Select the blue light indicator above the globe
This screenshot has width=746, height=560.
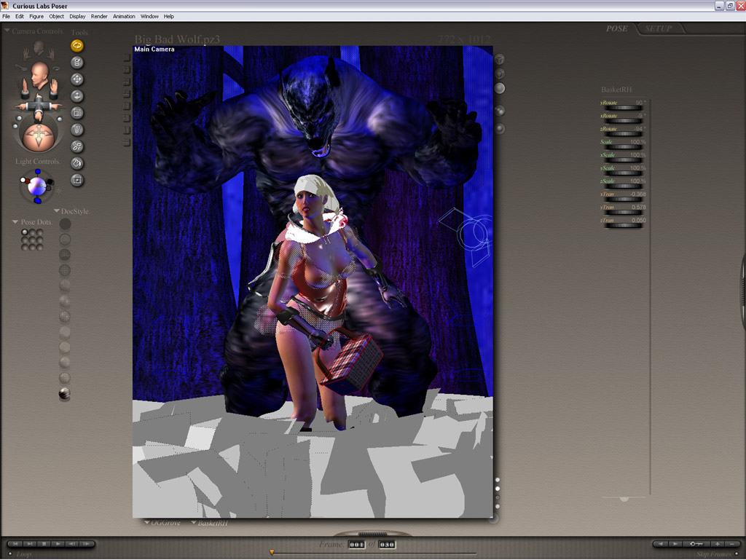coord(38,172)
